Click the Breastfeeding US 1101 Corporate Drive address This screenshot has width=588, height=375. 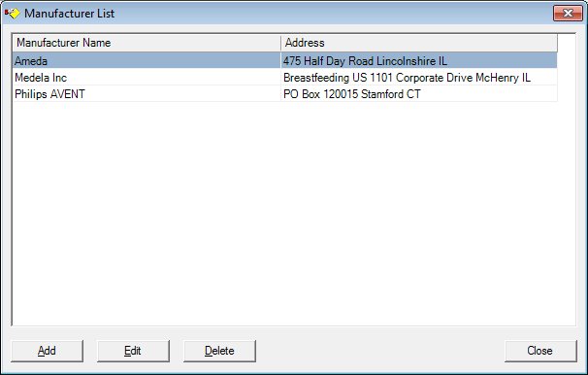point(407,78)
